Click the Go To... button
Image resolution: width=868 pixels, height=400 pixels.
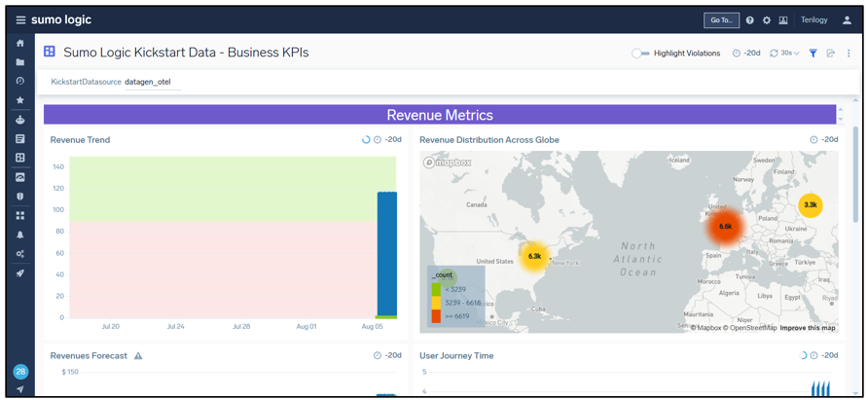(721, 20)
